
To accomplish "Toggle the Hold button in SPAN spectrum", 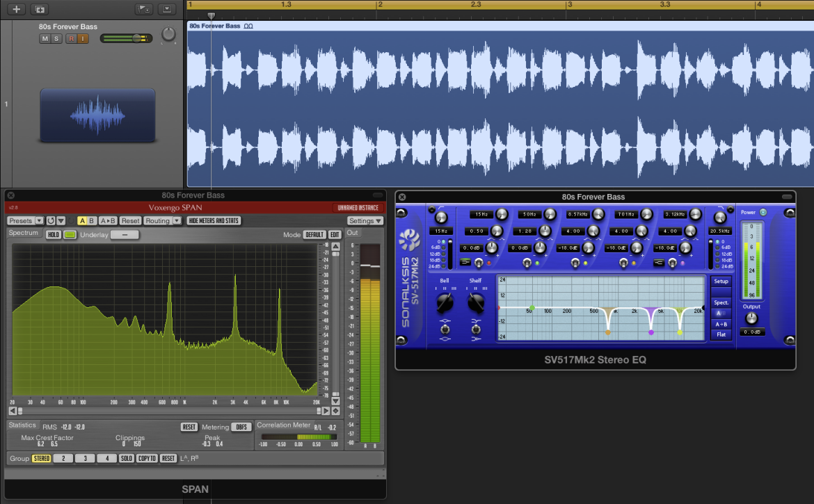I will click(54, 235).
